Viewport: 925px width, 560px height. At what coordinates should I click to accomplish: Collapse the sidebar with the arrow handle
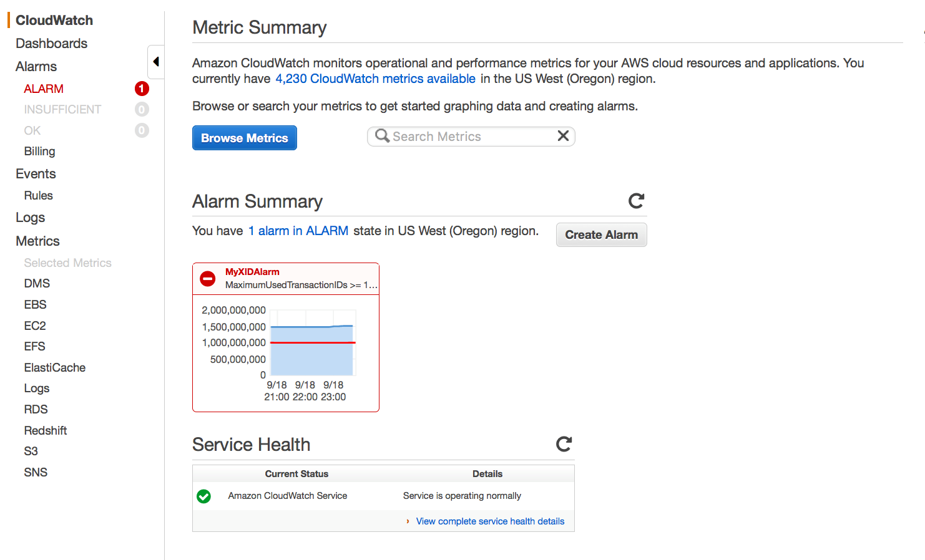156,62
